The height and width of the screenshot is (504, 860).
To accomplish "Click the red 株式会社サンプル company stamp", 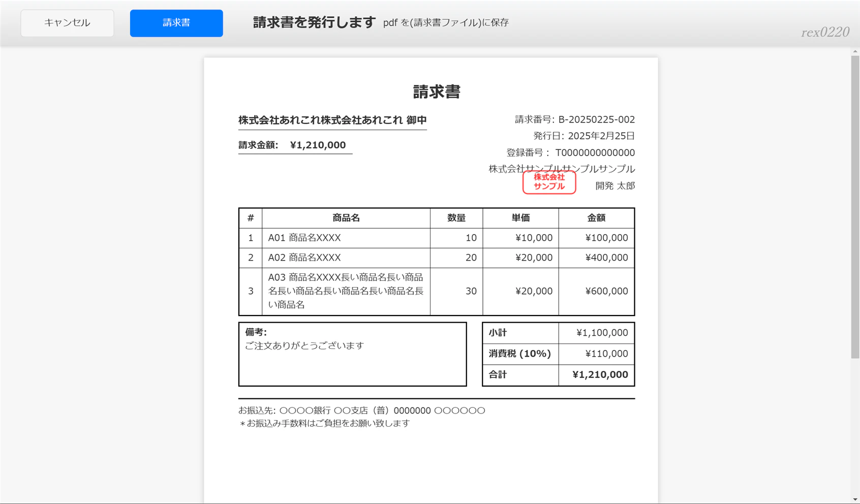I will [549, 182].
